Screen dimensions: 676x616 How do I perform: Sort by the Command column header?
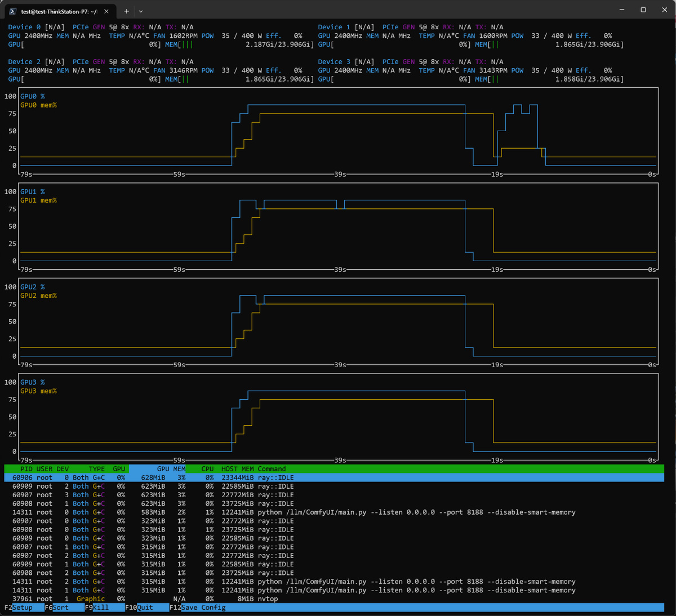(272, 469)
